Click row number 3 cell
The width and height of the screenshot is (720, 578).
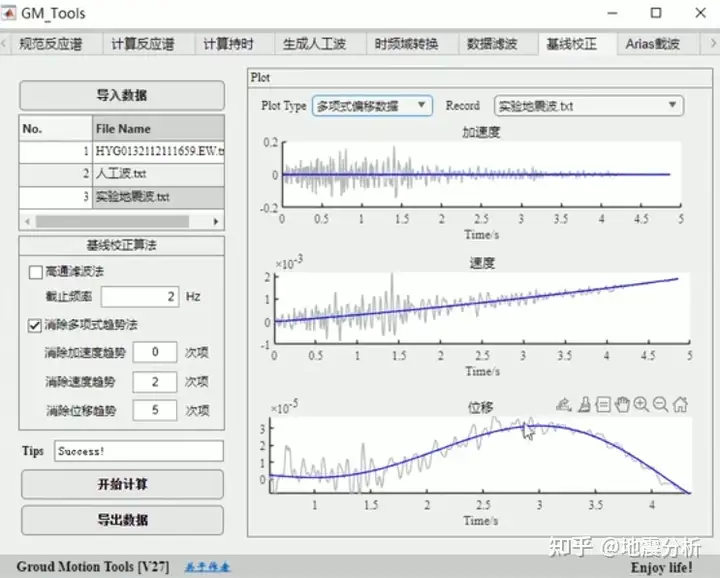pyautogui.click(x=56, y=197)
